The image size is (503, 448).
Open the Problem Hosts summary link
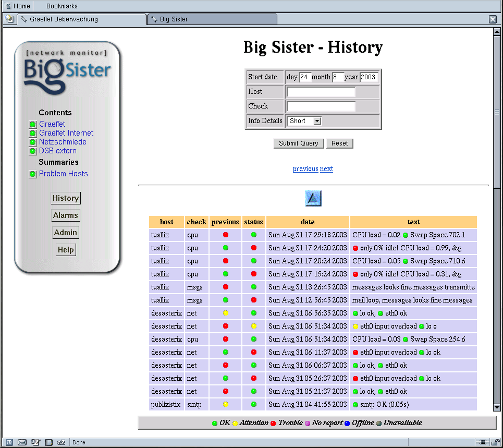[64, 174]
